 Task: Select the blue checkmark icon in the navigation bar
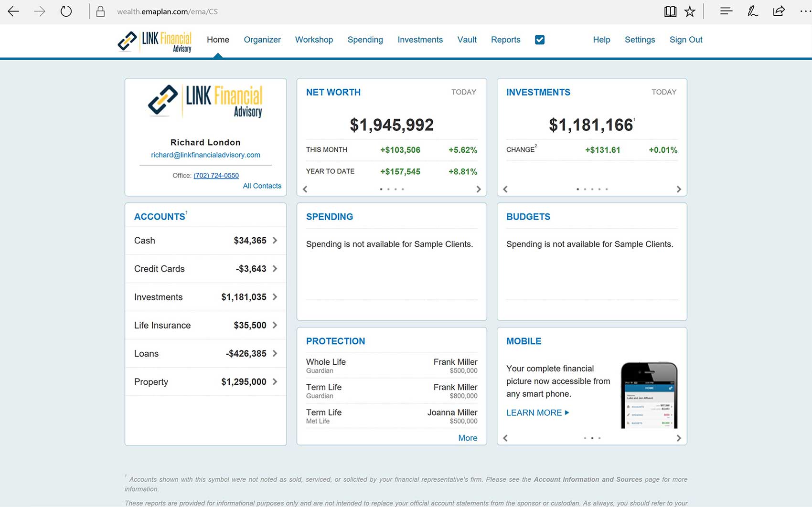539,40
